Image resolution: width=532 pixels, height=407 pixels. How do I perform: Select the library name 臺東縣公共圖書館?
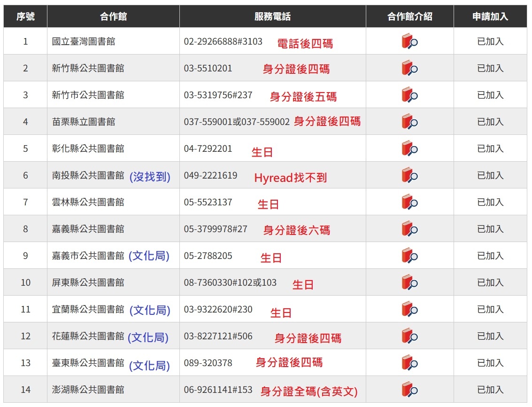[x=88, y=363]
